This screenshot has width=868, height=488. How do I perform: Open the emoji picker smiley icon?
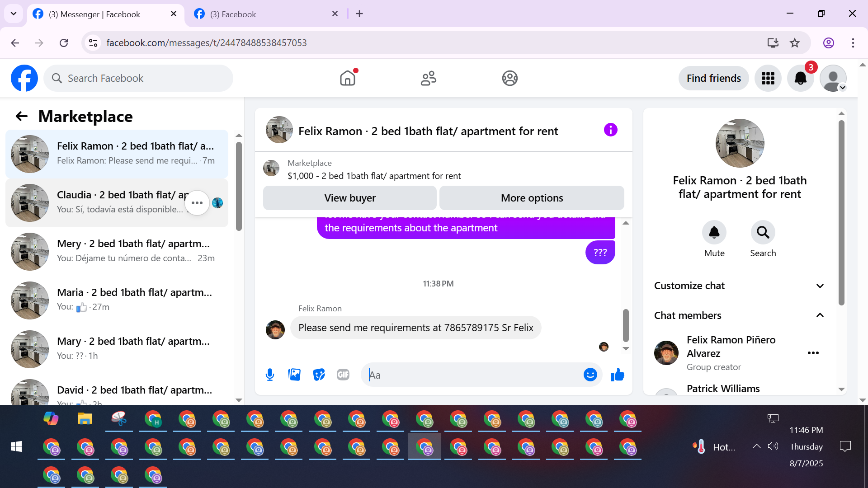[590, 375]
